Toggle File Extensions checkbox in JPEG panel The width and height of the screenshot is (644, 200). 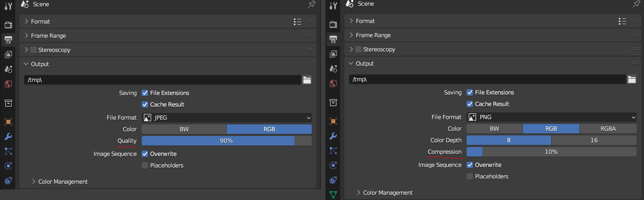click(145, 93)
